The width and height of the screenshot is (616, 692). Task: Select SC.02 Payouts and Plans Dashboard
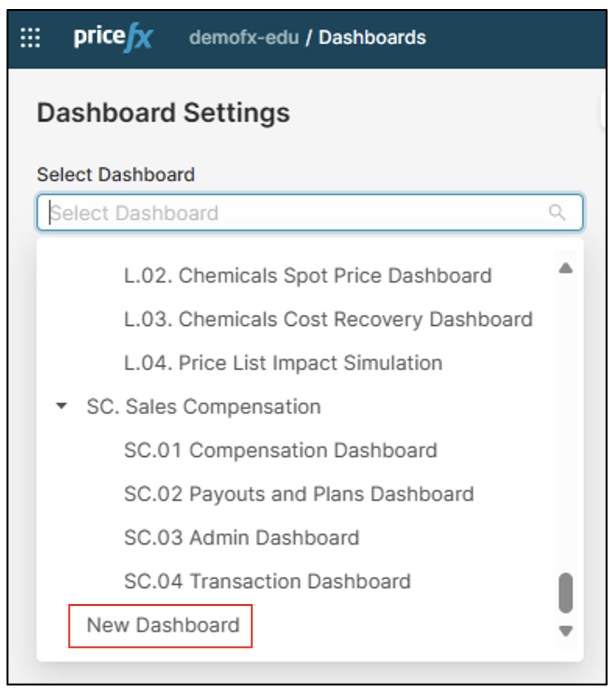point(299,494)
